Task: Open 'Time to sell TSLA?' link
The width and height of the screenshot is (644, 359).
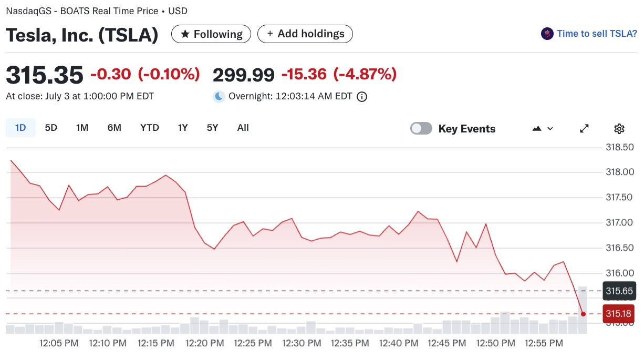Action: click(x=597, y=34)
